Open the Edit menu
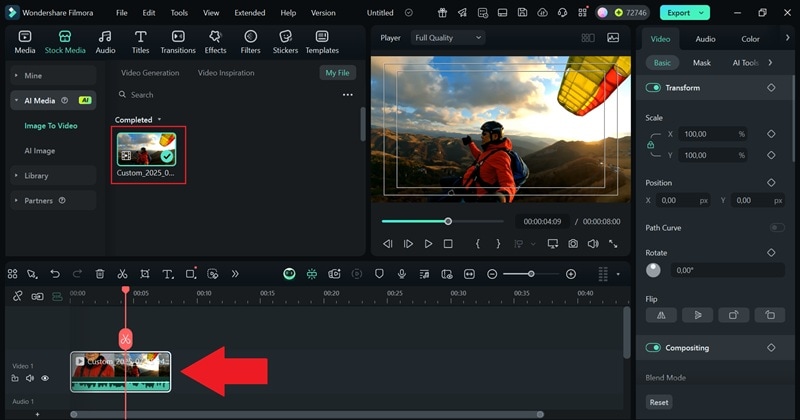800x420 pixels. (x=149, y=13)
